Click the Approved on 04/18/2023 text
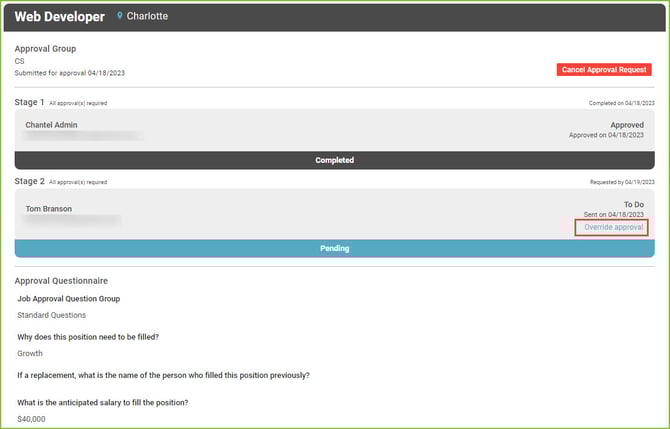This screenshot has width=670, height=429. tap(606, 135)
